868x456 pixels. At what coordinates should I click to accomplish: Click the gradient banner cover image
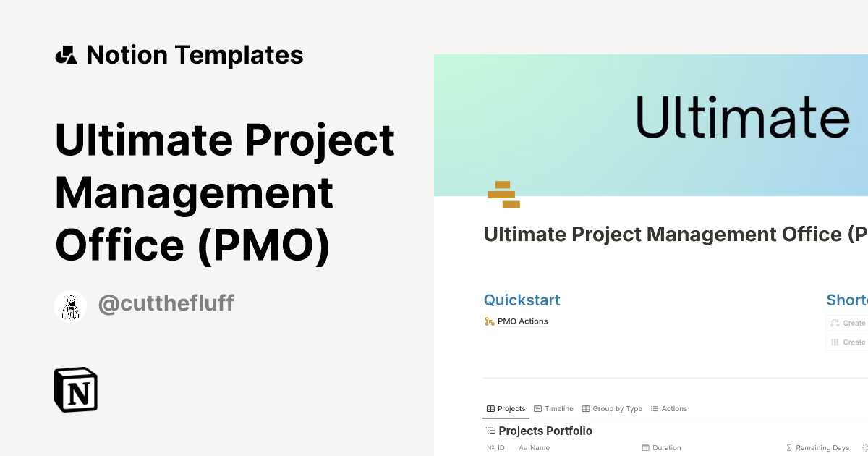coord(651,123)
